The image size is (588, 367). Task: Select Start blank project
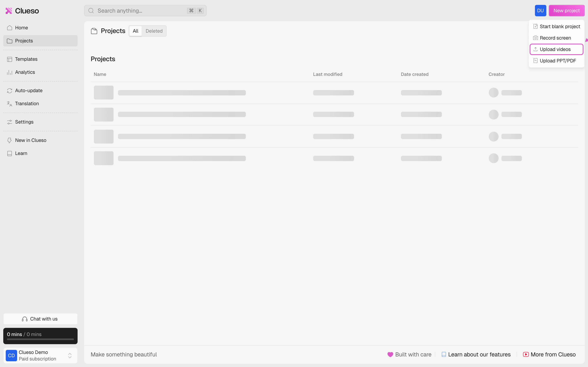click(559, 26)
